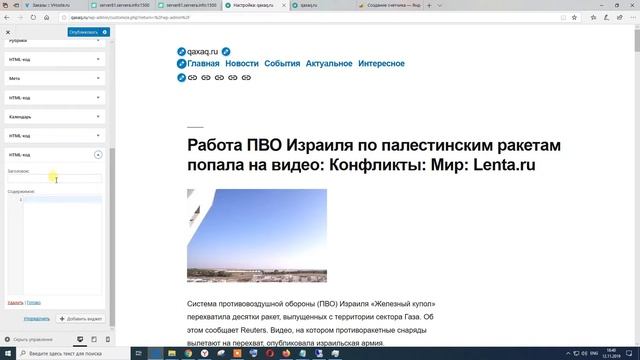640x360 pixels.
Task: Open Firefox from the taskbar
Action: (286, 353)
